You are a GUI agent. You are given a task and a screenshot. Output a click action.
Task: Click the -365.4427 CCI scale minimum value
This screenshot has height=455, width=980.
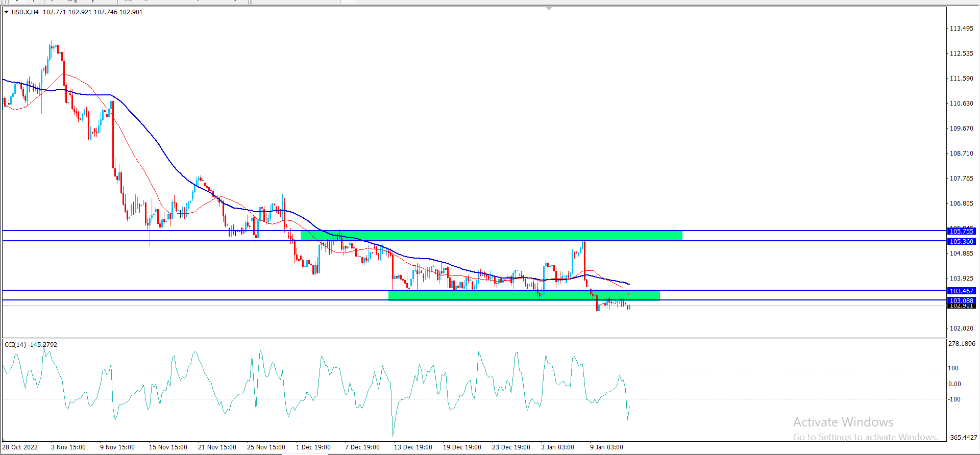coord(962,438)
